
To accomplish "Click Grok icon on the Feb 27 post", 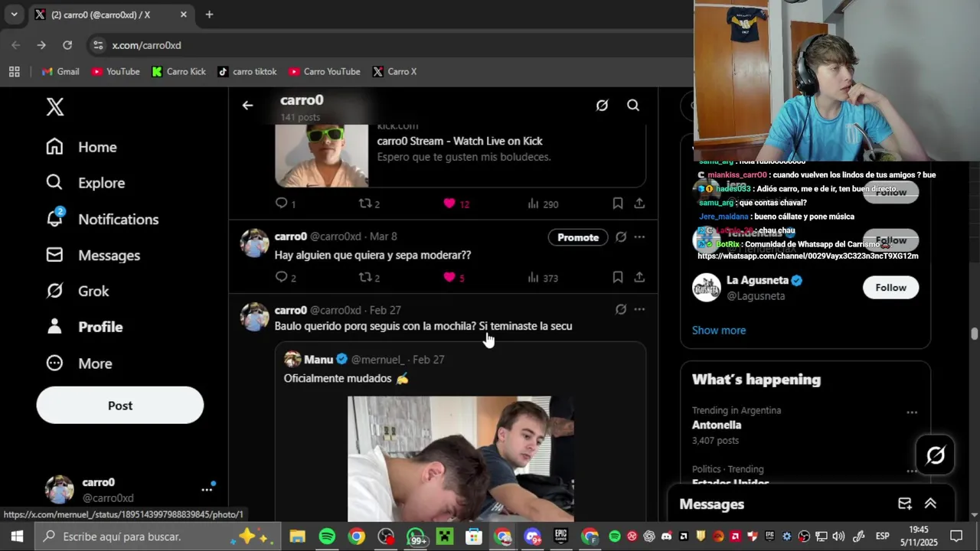I will [621, 310].
